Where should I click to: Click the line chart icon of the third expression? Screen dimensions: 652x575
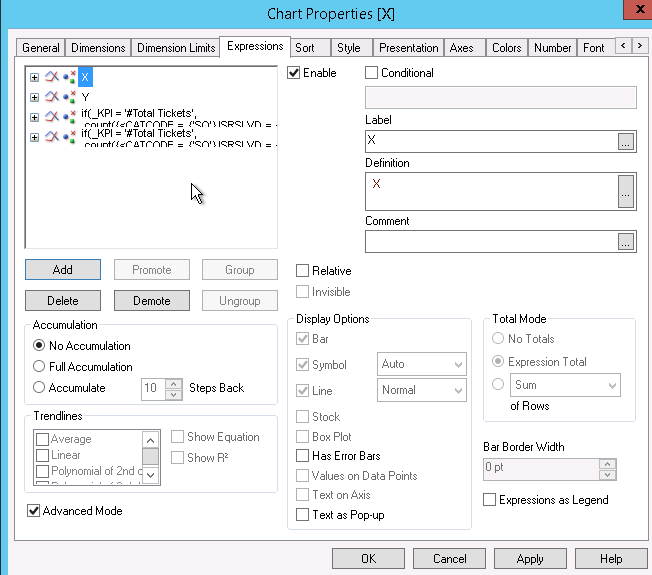(52, 117)
